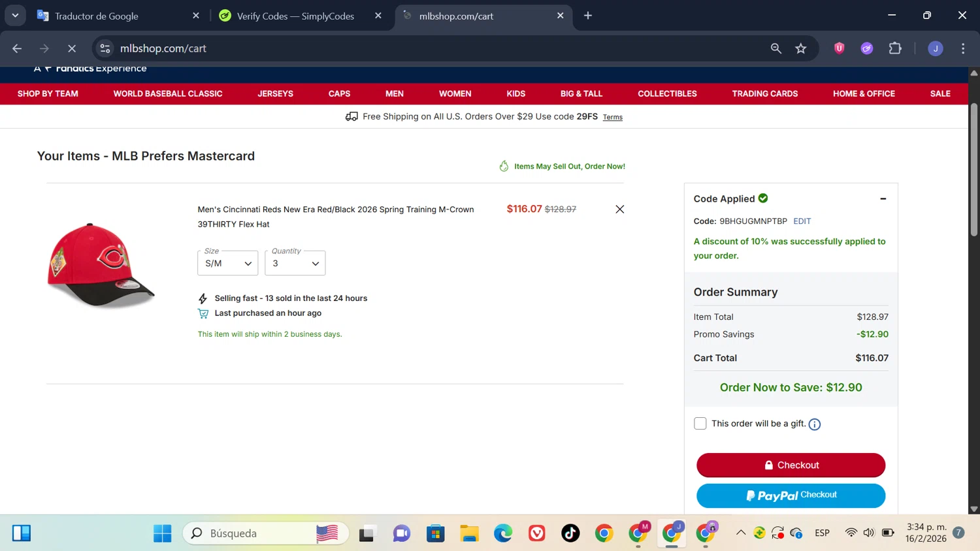Viewport: 980px width, 551px height.
Task: Open the CAPS menu
Action: pyautogui.click(x=339, y=94)
